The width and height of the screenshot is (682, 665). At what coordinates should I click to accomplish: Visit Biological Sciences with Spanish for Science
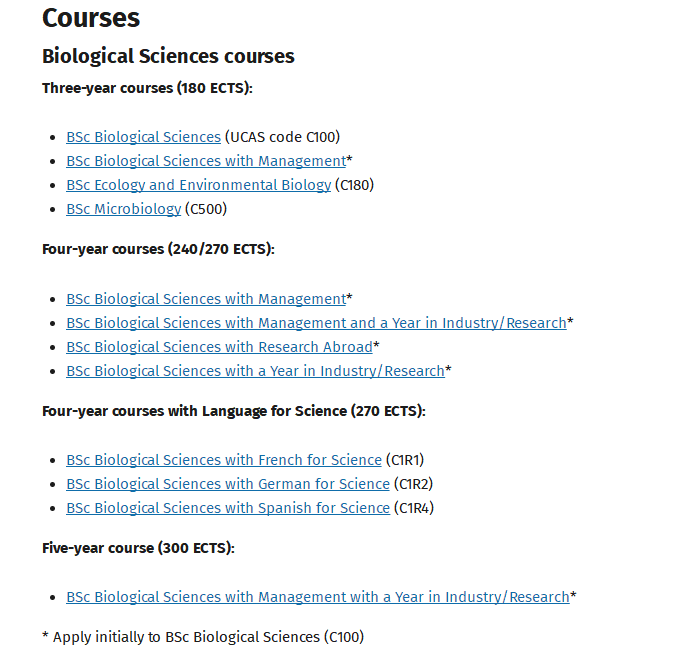click(x=228, y=508)
